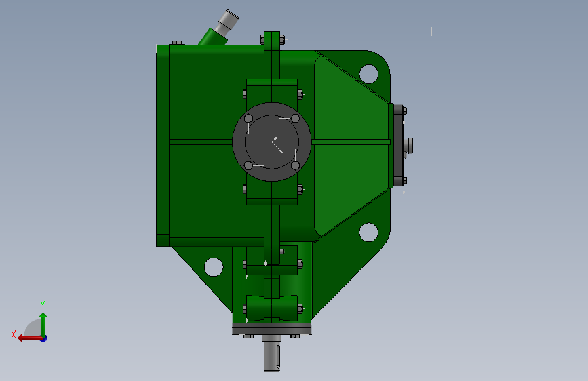
Task: Select the green angled filler neck
Action: coord(212,37)
